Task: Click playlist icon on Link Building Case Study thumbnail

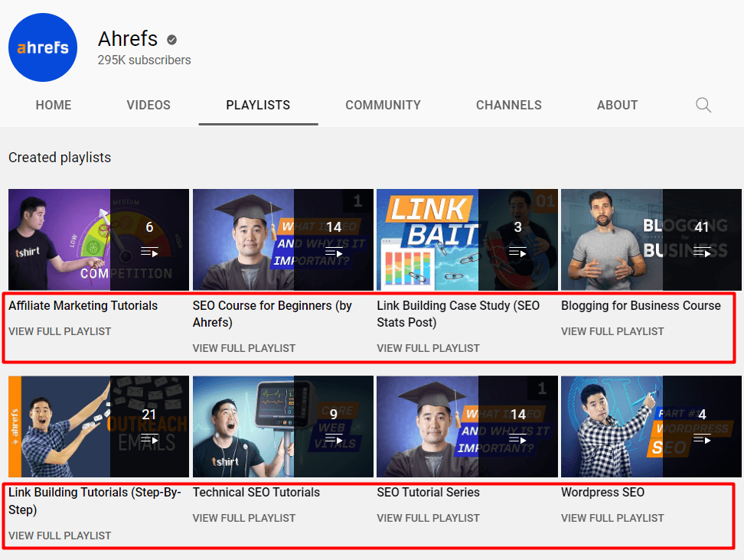Action: point(517,252)
